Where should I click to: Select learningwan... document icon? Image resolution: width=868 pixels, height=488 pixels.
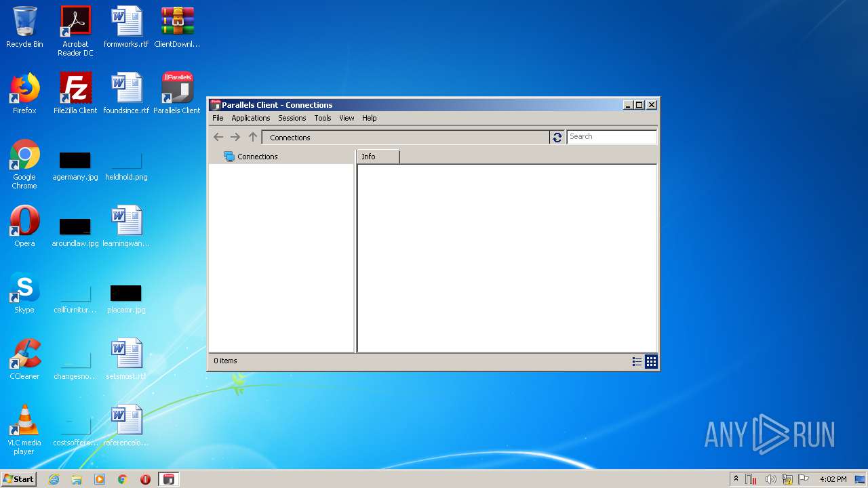point(126,226)
